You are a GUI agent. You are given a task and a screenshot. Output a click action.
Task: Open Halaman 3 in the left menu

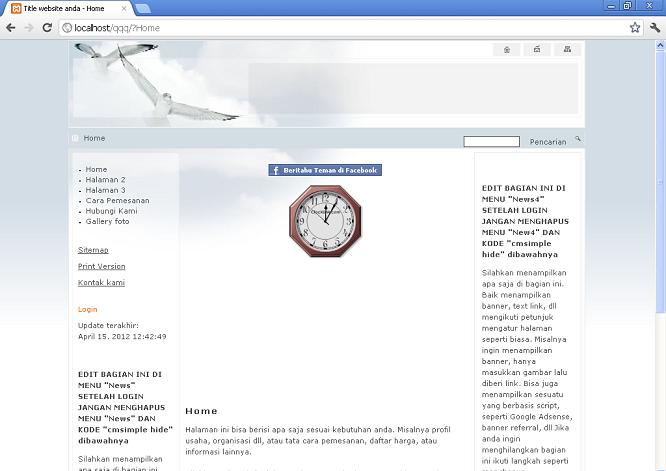click(105, 190)
